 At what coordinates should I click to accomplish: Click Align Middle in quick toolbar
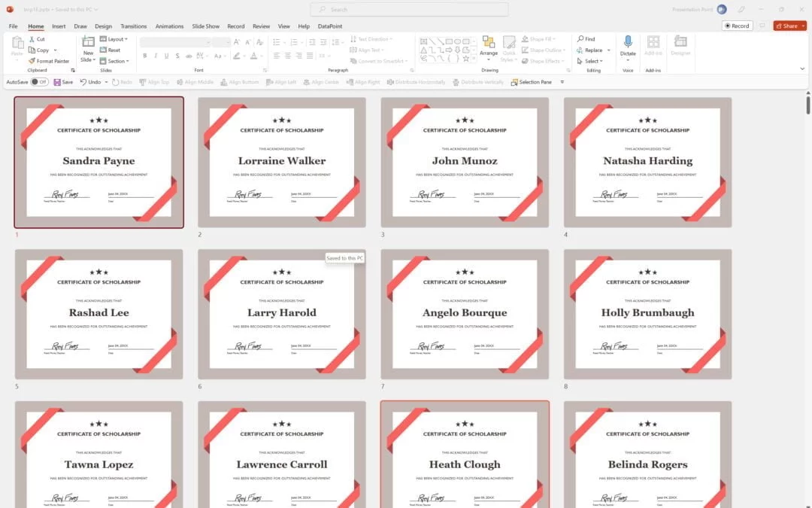(x=195, y=82)
